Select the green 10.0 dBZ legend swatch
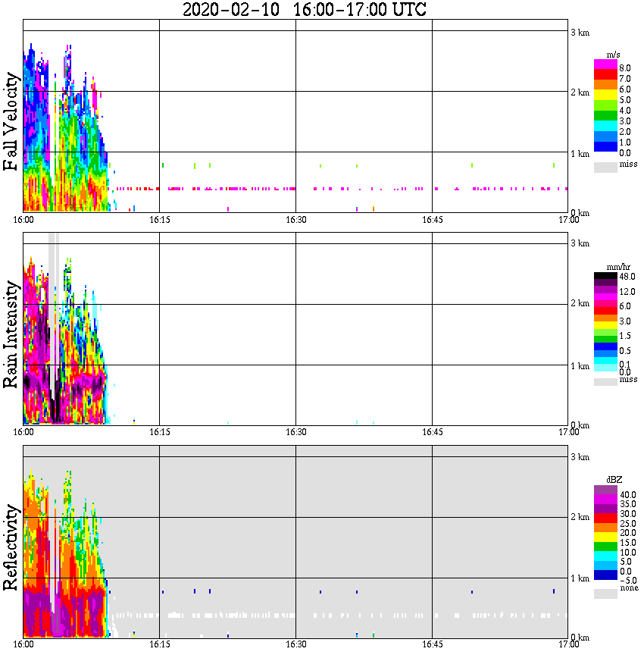This screenshot has width=644, height=658. pos(605,547)
